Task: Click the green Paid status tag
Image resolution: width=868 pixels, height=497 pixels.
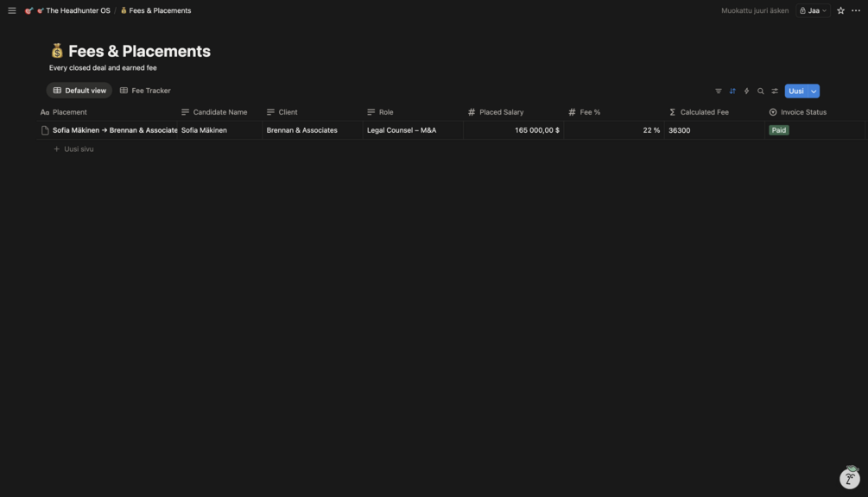Action: [778, 130]
